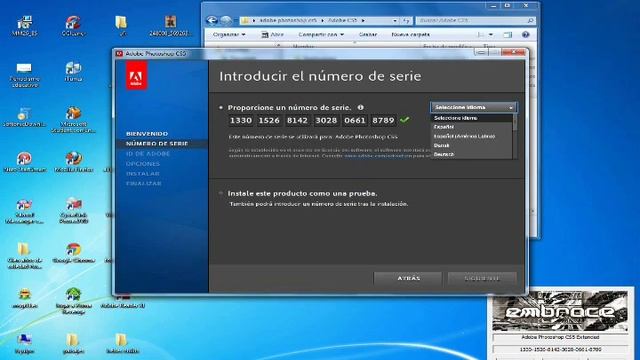Viewport: 640px width, 360px height.
Task: Click the serial field containing 1330
Action: (x=241, y=120)
